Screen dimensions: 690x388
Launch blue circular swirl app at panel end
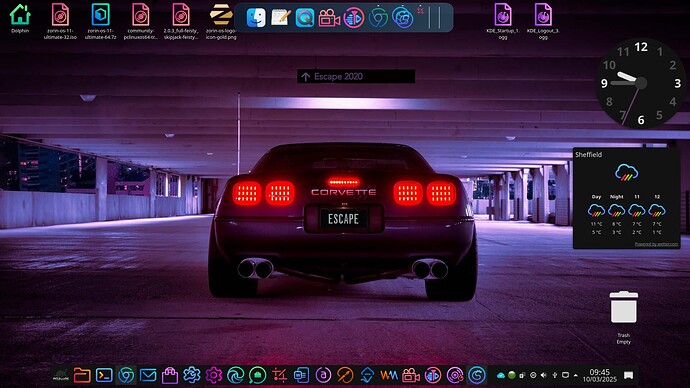(477, 375)
